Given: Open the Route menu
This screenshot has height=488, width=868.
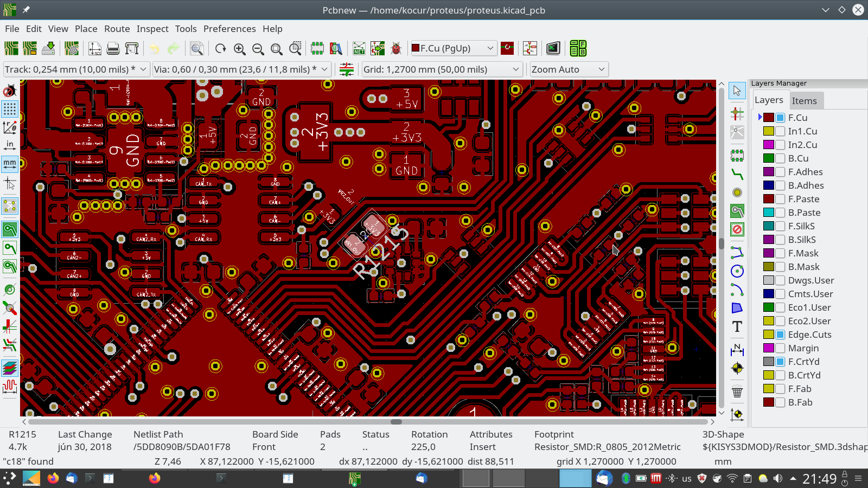Looking at the screenshot, I should point(117,29).
